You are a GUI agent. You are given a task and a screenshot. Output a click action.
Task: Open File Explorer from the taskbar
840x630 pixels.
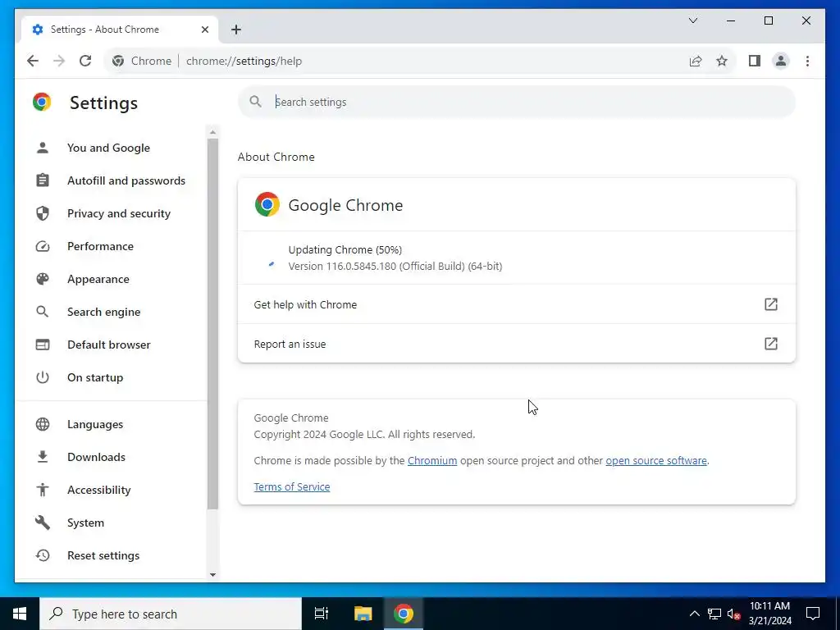tap(363, 614)
